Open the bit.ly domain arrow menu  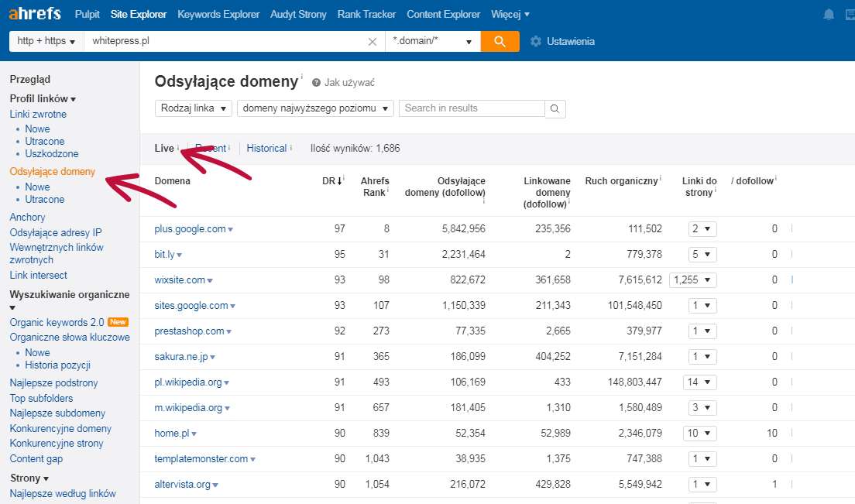click(x=180, y=255)
